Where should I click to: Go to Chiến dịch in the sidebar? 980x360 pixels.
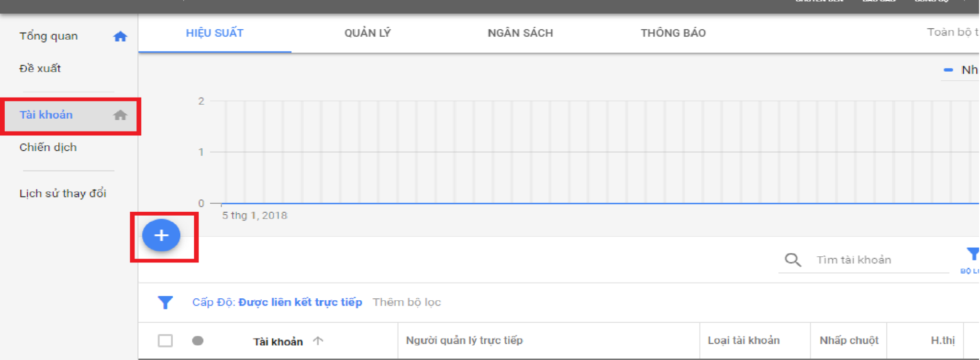[48, 147]
